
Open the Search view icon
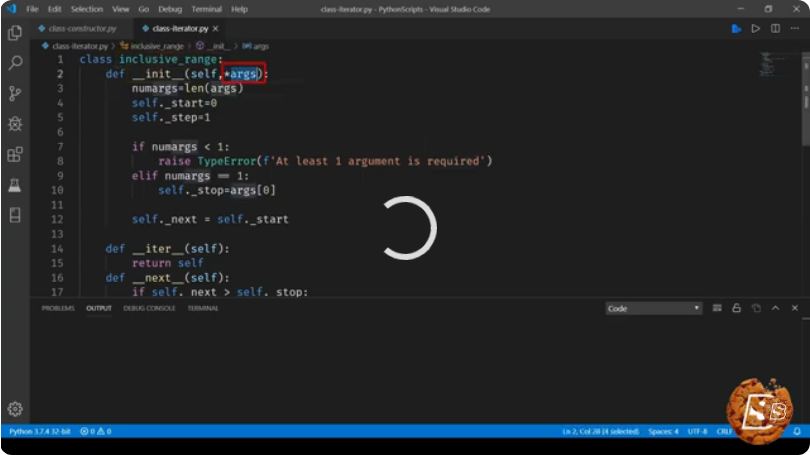tap(15, 63)
